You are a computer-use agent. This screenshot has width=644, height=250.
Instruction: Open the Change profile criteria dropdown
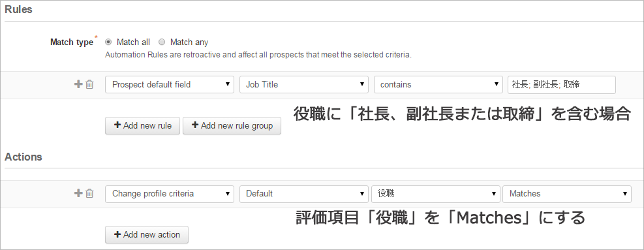(170, 194)
